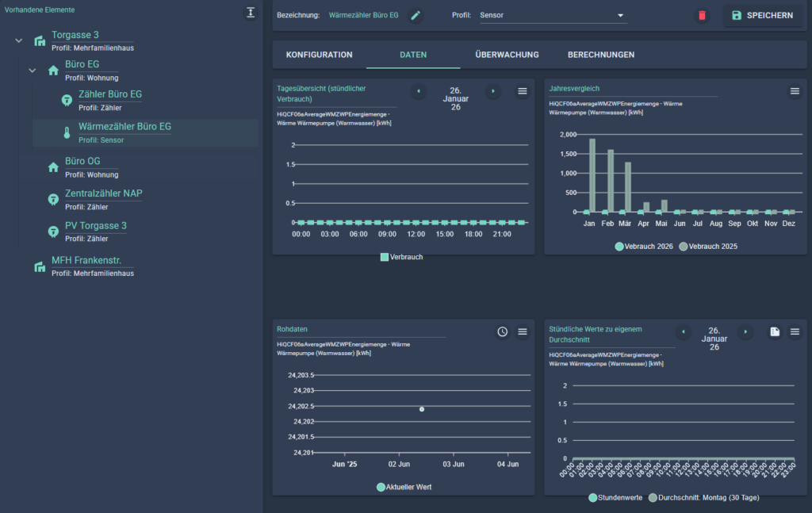Open the Profil Sensor dropdown
The height and width of the screenshot is (513, 812).
click(552, 15)
